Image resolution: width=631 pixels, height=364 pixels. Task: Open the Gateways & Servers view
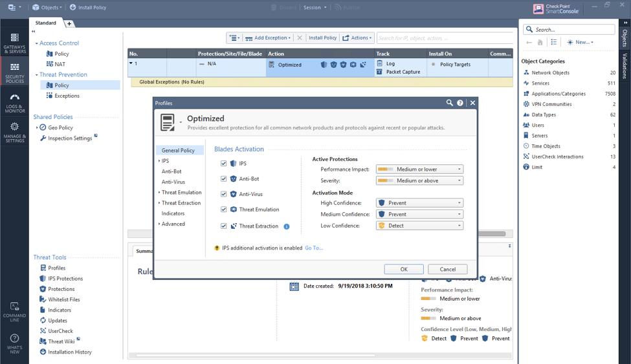14,43
